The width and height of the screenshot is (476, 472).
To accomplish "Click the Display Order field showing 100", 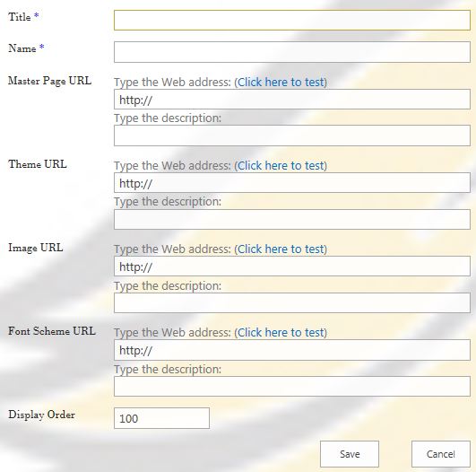I will coord(161,418).
